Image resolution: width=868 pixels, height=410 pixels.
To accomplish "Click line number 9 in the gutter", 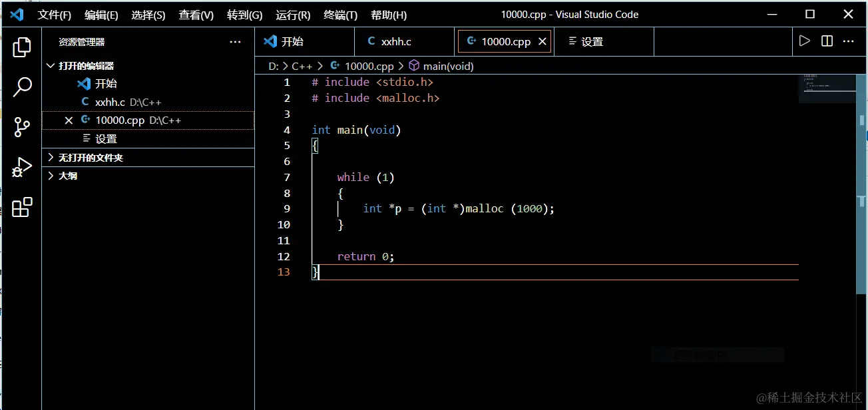I will click(287, 209).
